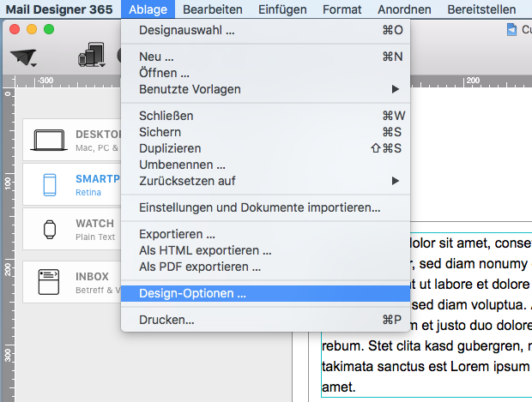Image resolution: width=532 pixels, height=402 pixels.
Task: Choose Als PDF exportieren …
Action: [265, 267]
